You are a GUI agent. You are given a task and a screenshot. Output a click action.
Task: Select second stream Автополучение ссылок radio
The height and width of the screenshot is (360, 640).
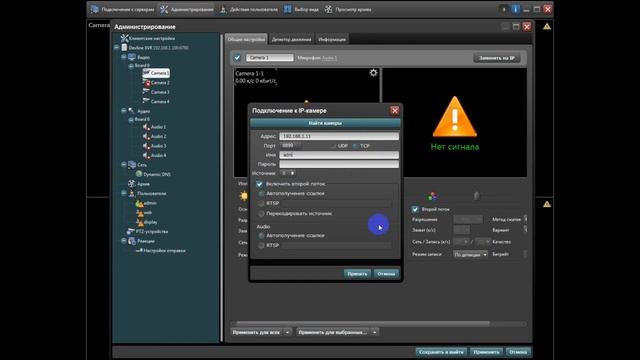click(261, 193)
